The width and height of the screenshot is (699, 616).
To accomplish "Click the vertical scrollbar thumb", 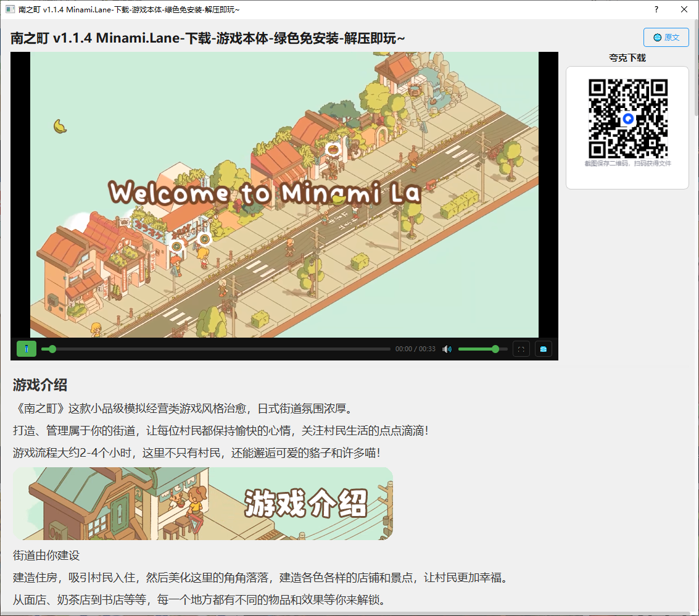I will coord(697,67).
